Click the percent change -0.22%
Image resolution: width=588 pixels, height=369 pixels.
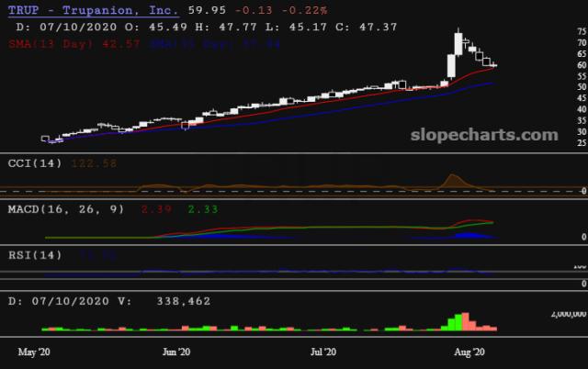click(304, 10)
